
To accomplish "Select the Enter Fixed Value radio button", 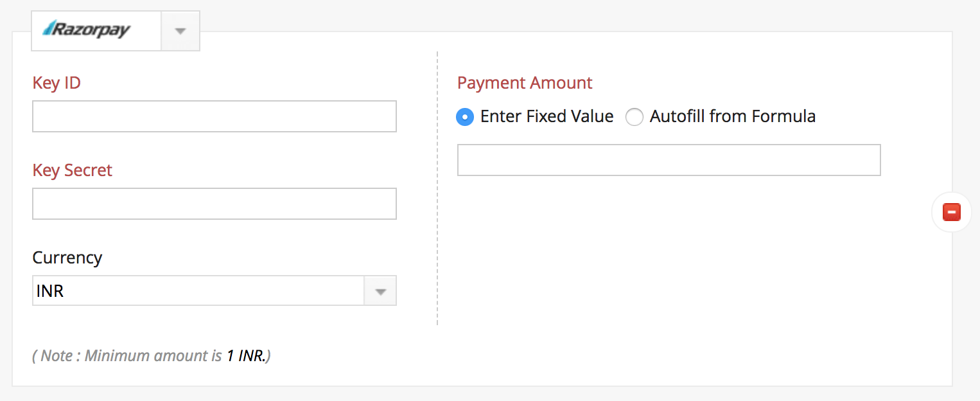I will 464,117.
